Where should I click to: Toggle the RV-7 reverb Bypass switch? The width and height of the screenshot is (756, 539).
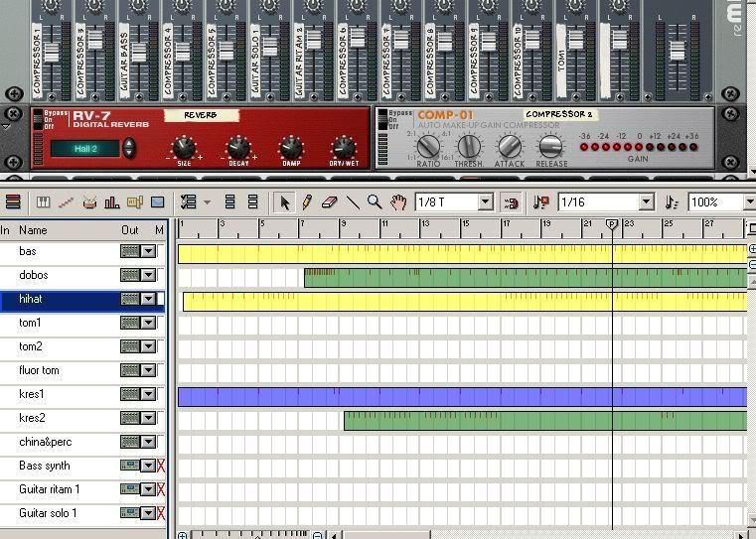pyautogui.click(x=38, y=119)
